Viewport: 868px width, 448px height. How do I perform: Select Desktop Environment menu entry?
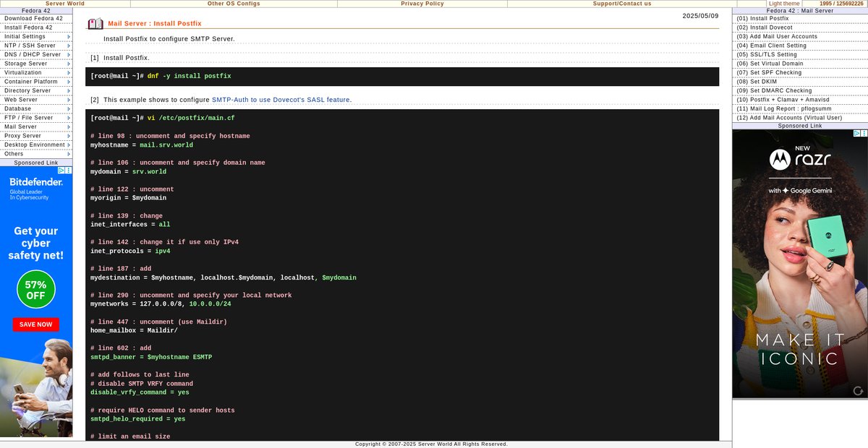pyautogui.click(x=36, y=145)
